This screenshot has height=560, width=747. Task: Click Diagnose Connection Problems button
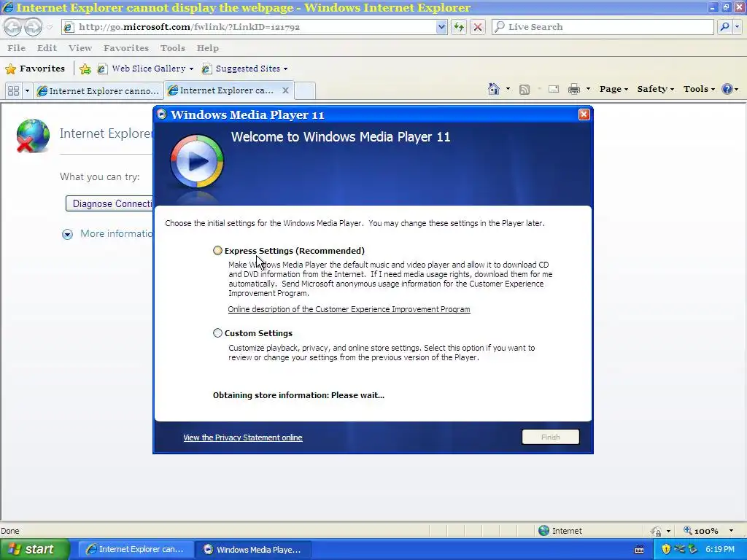[x=109, y=204]
